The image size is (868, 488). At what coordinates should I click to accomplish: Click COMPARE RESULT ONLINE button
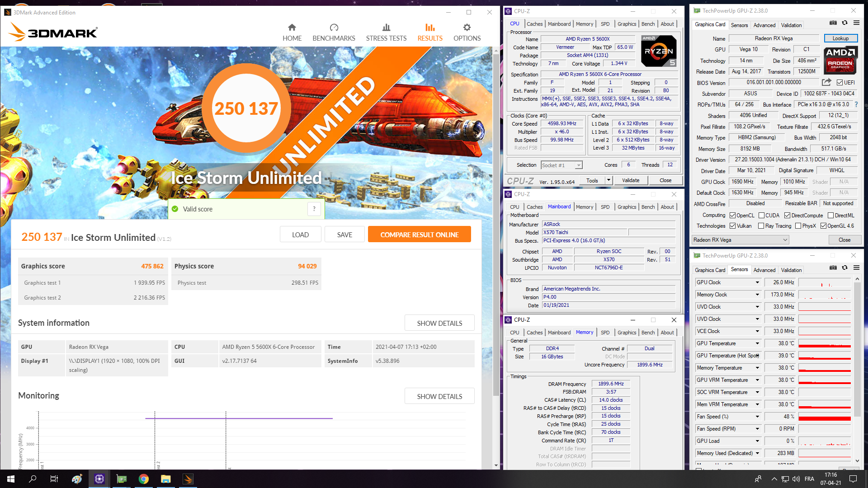[x=420, y=235]
